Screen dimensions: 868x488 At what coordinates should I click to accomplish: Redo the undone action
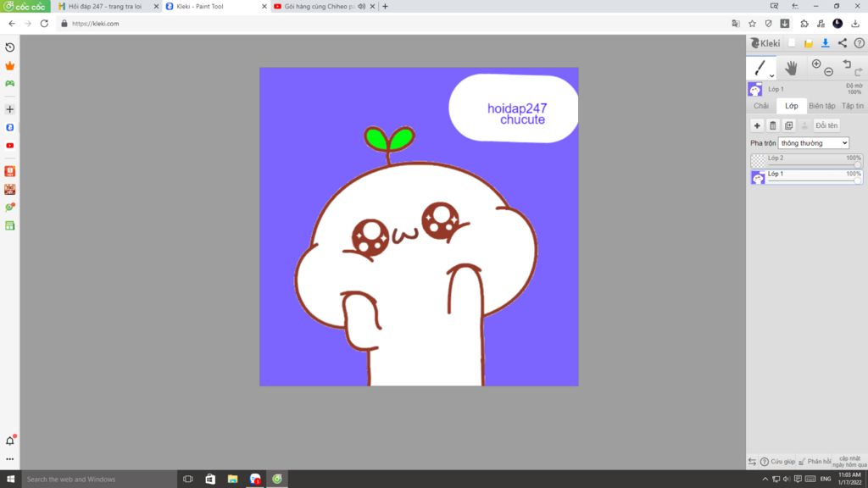pos(858,72)
